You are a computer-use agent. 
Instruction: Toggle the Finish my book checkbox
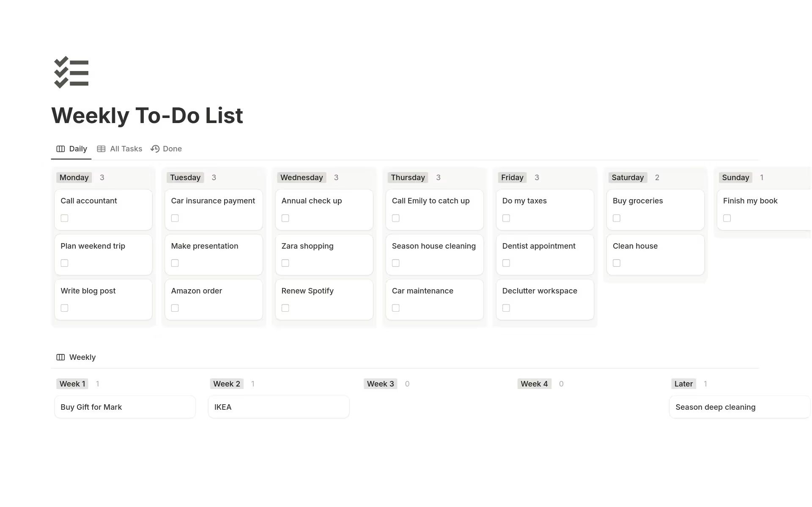[x=727, y=218]
